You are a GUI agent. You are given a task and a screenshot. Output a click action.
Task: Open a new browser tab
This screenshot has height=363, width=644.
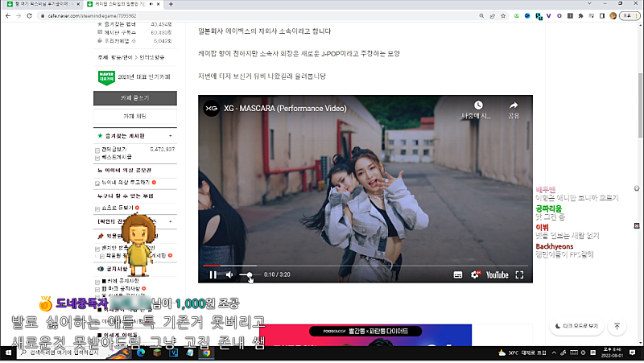click(171, 4)
